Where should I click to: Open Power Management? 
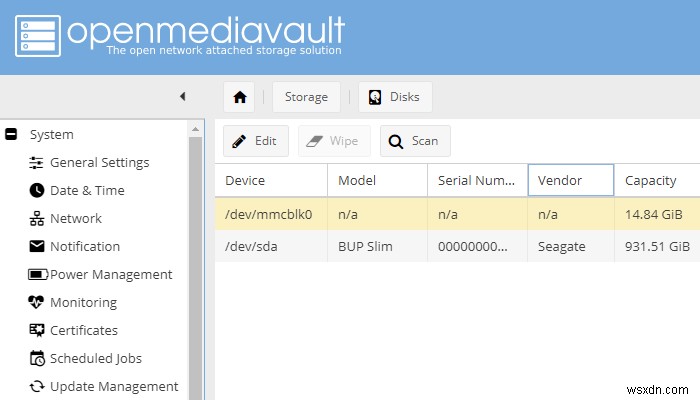coord(111,275)
